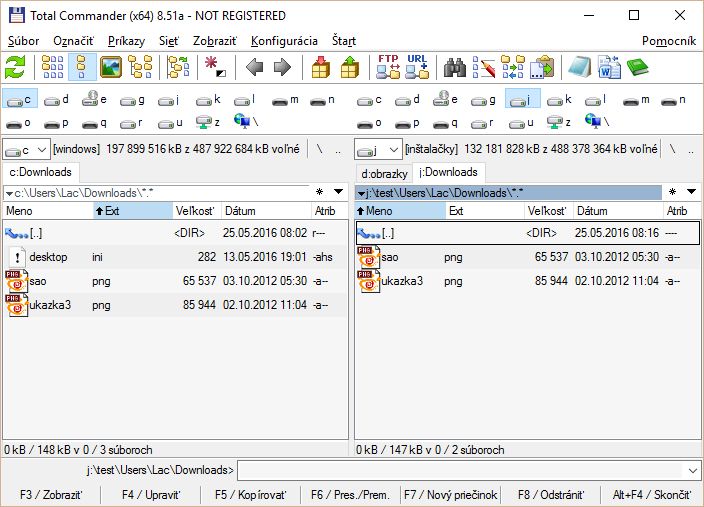Select ukazka3 png in right panel
Image resolution: width=704 pixels, height=507 pixels.
click(528, 281)
